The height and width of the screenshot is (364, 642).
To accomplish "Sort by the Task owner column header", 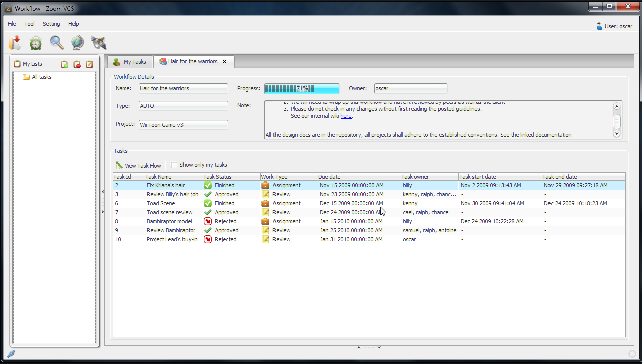I will [429, 177].
